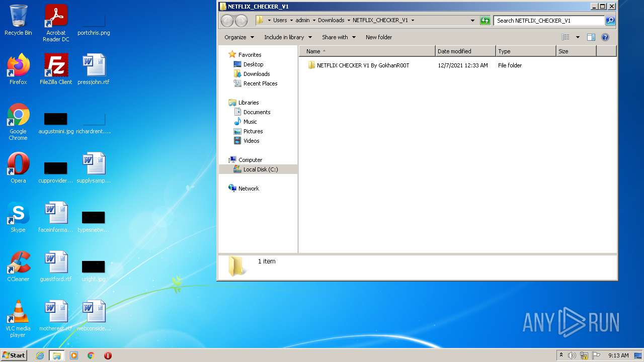
Task: Launch Firefox from the desktop
Action: click(x=18, y=69)
